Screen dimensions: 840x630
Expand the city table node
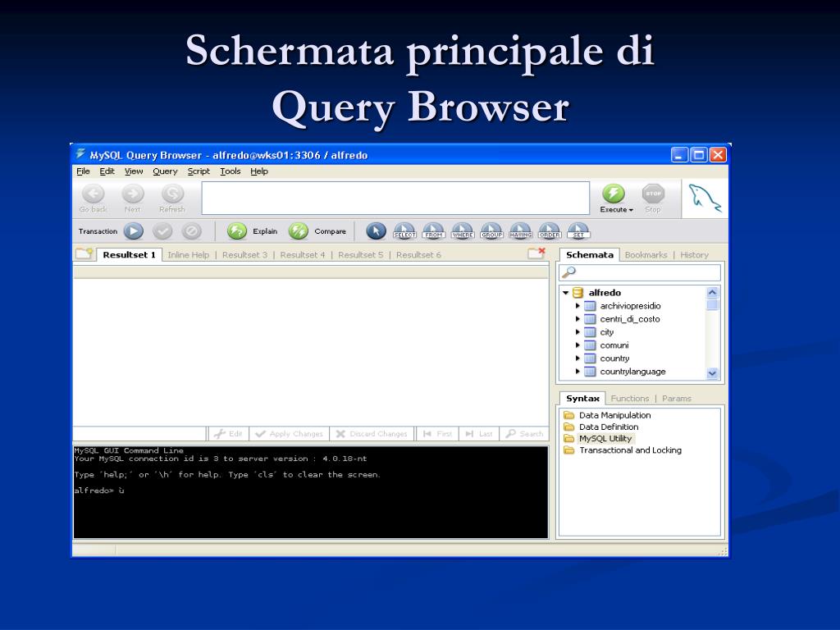click(x=577, y=332)
